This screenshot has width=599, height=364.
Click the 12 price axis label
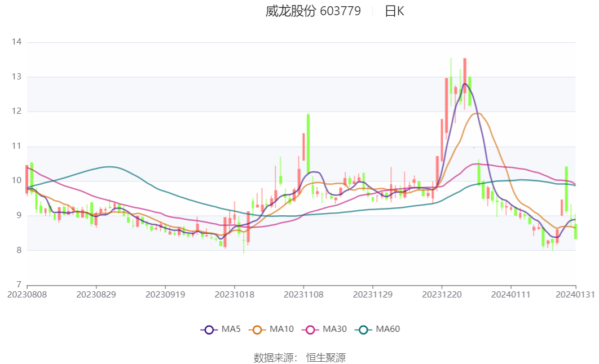[16, 112]
